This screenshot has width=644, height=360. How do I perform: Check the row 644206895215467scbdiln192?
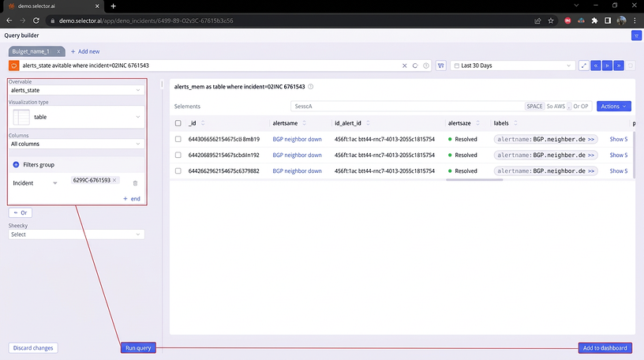[178, 155]
